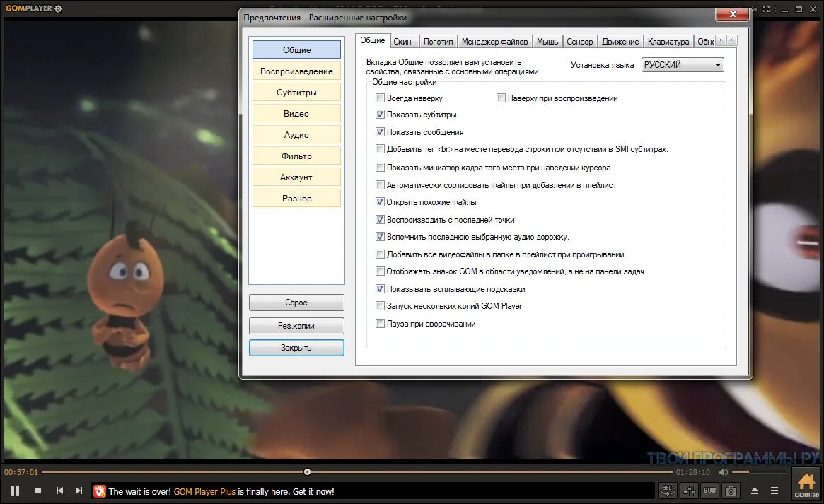
Task: Uncheck 'Показать сообщения'
Action: coord(380,131)
